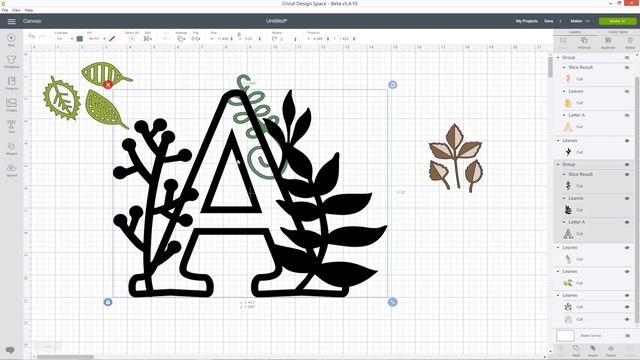Open the Flip dropdown
This screenshot has width=640, height=360.
pos(196,38)
